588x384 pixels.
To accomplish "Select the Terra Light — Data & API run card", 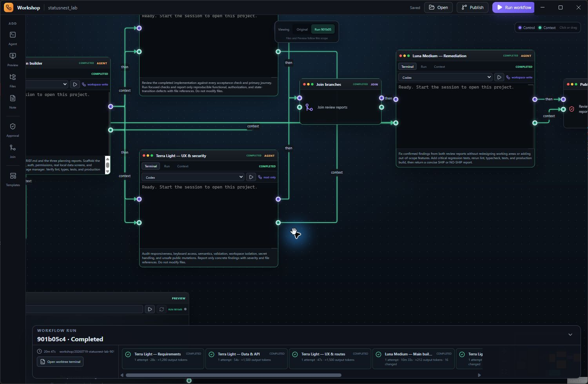I will [246, 359].
